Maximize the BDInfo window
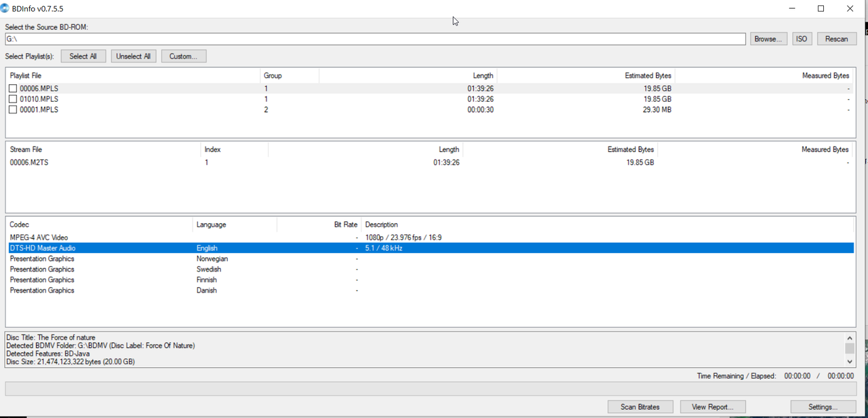 pos(821,9)
